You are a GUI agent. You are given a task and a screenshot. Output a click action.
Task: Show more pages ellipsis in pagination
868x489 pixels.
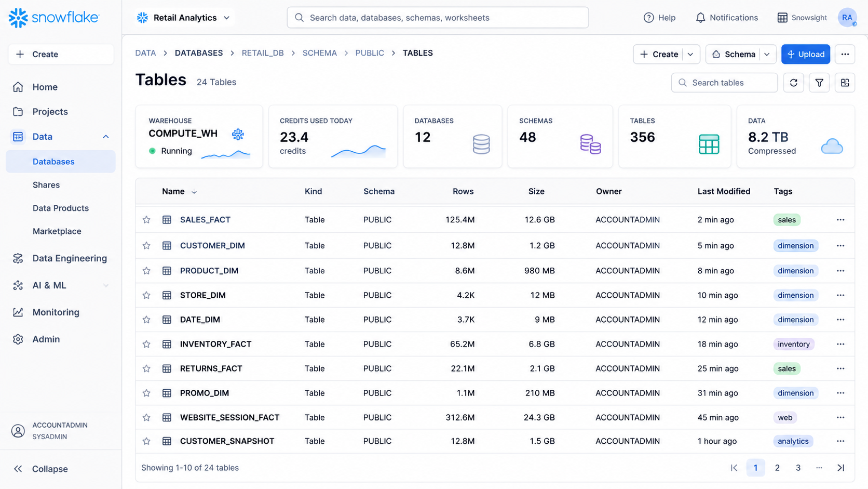click(819, 468)
